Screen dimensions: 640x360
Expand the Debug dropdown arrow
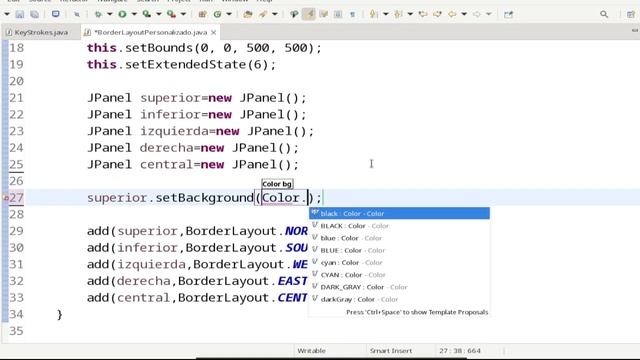[x=109, y=14]
